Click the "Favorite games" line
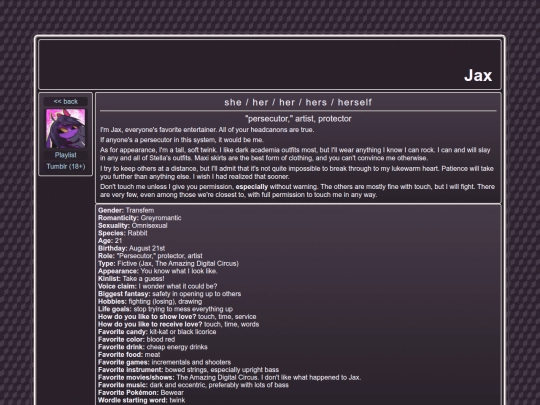Viewport: 540px width, 405px height. pos(165,362)
